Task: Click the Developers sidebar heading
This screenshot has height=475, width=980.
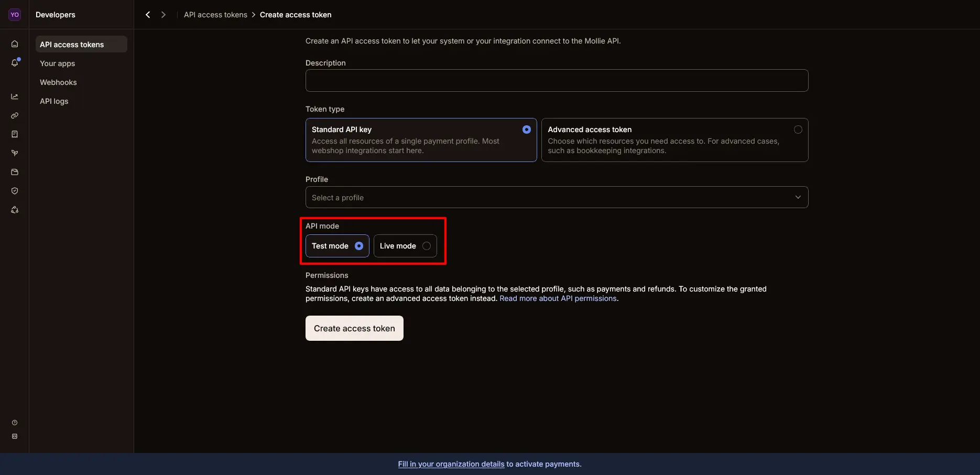Action: (56, 15)
